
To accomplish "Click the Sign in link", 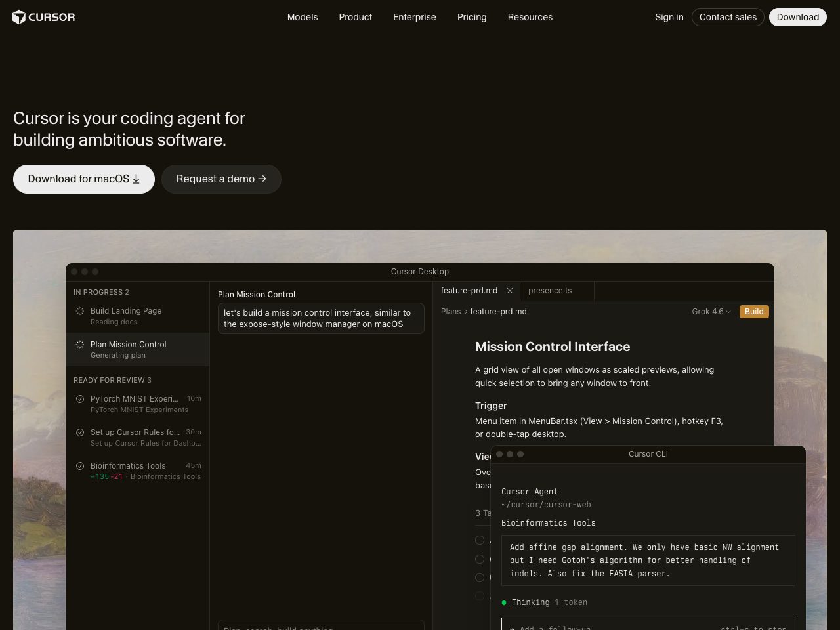I will click(x=669, y=17).
